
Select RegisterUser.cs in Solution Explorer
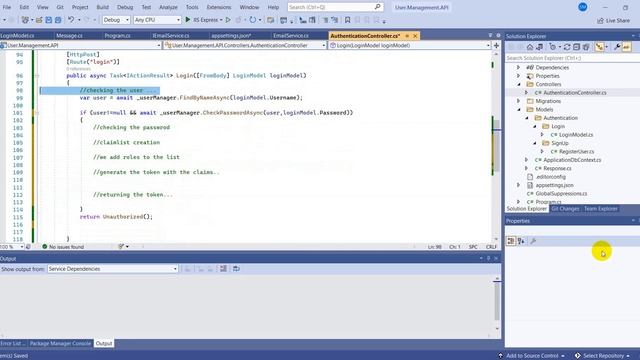[x=576, y=151]
